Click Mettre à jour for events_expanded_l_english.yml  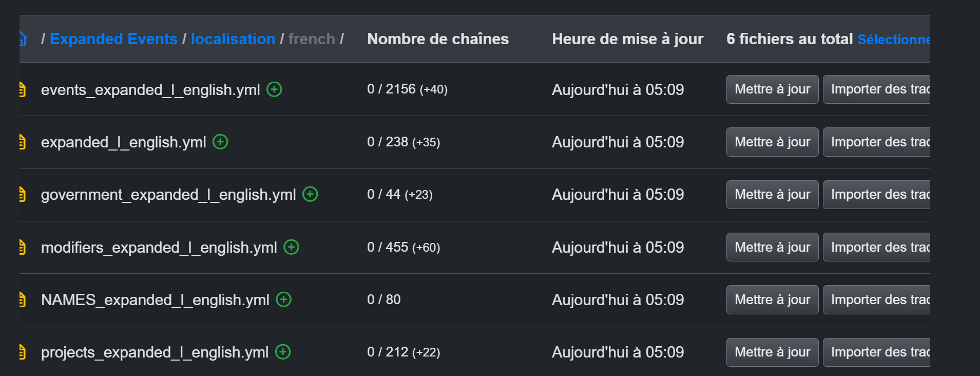point(772,89)
